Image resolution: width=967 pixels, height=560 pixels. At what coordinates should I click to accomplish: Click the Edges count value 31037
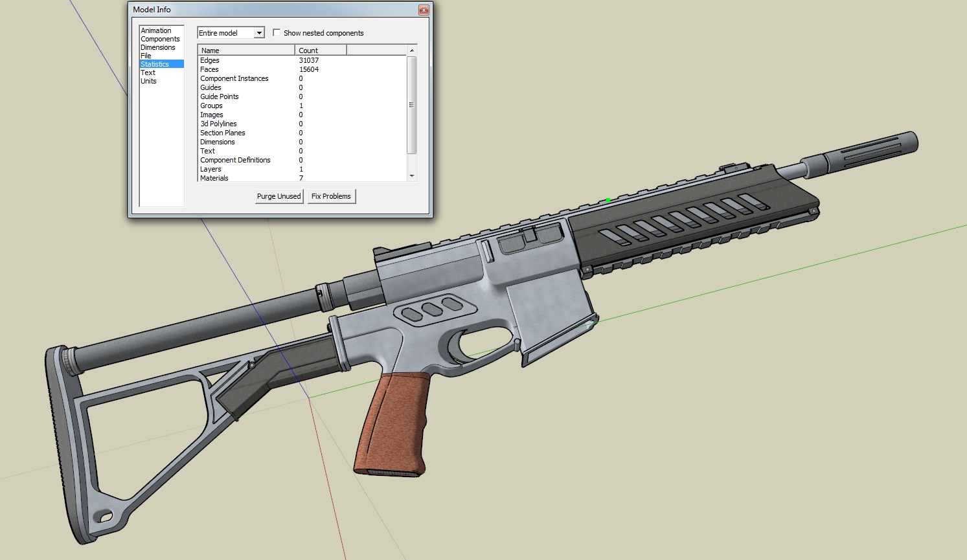309,60
